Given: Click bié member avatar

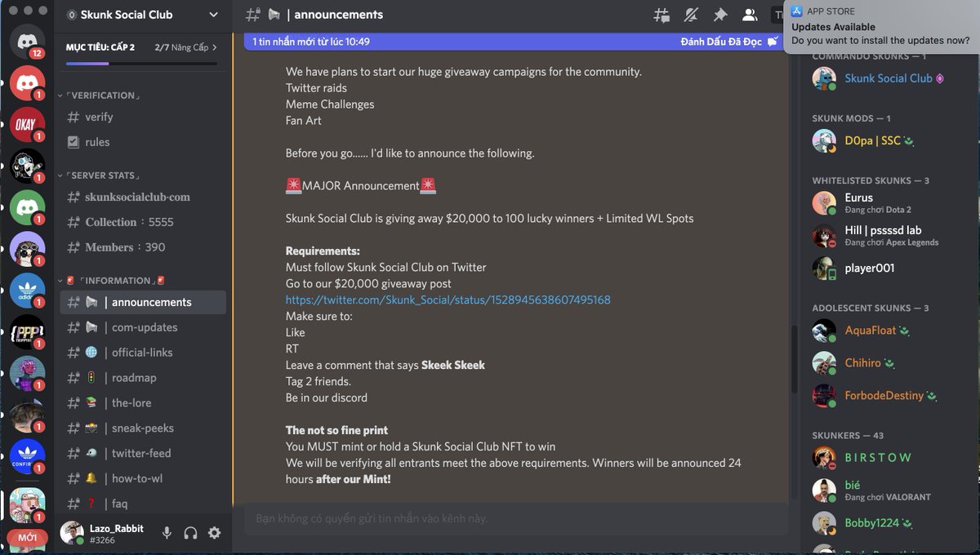Looking at the screenshot, I should 824,490.
